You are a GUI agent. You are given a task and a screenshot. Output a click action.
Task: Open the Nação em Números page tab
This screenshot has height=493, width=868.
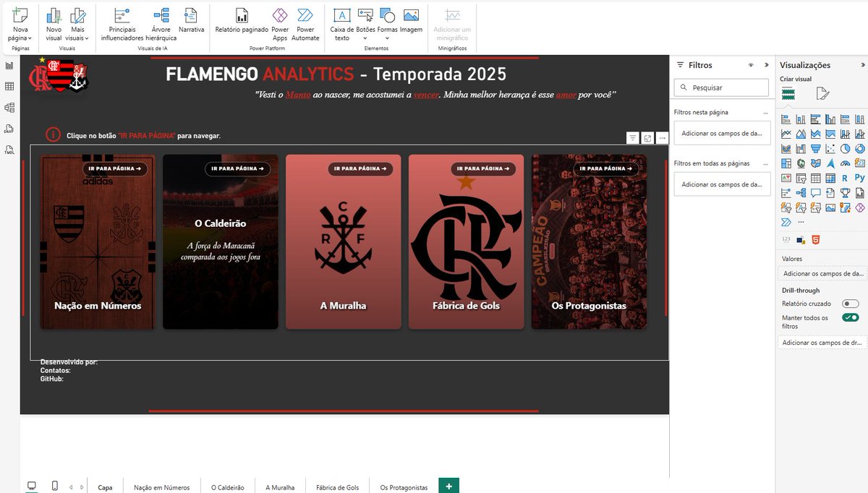[x=162, y=487]
